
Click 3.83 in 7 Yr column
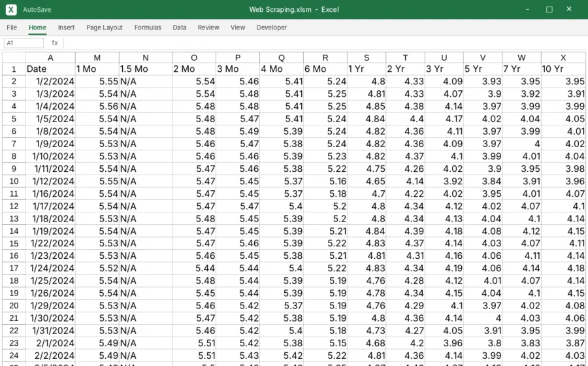pos(521,343)
